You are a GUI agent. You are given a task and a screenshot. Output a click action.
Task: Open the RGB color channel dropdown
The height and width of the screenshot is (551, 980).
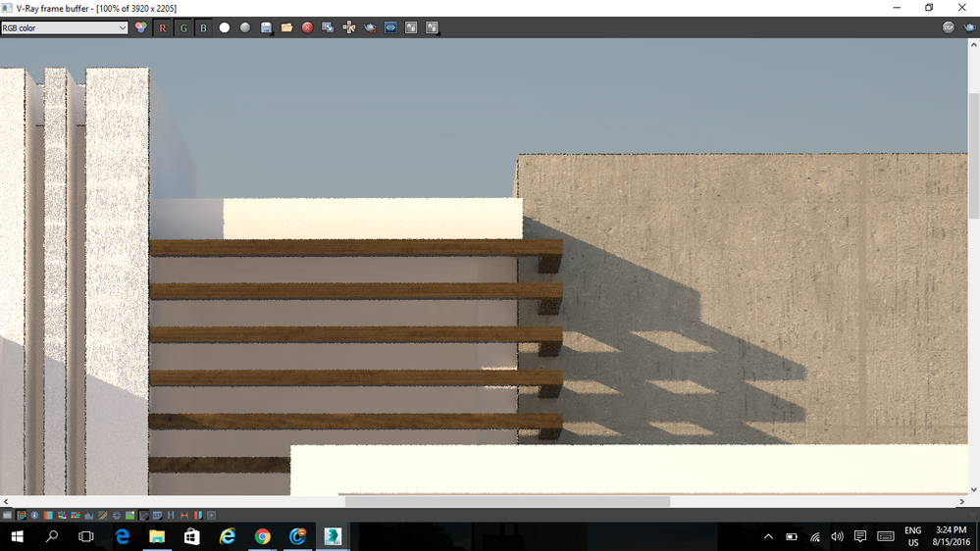click(x=65, y=28)
